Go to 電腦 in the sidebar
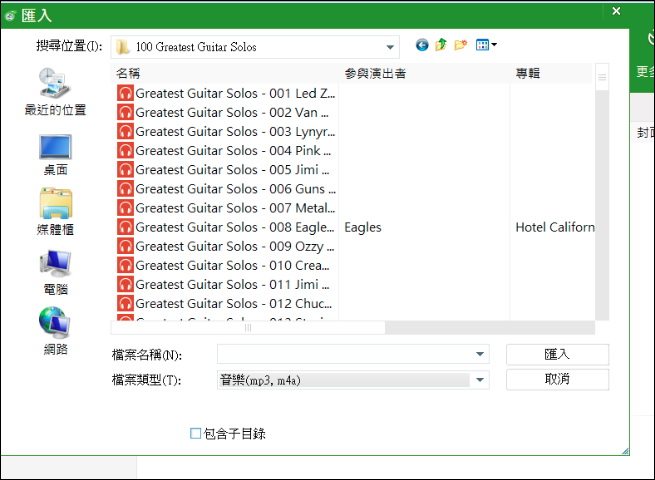This screenshot has height=480, width=655. click(55, 271)
